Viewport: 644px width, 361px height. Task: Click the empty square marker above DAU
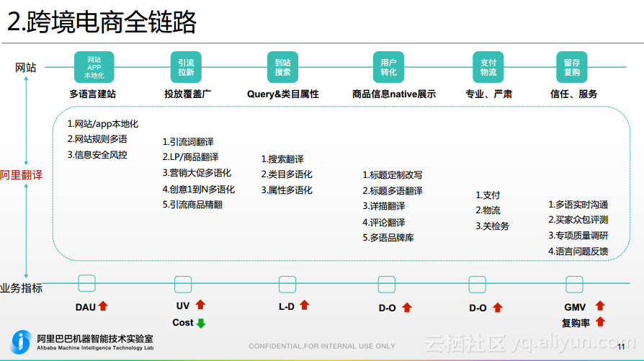pyautogui.click(x=86, y=283)
